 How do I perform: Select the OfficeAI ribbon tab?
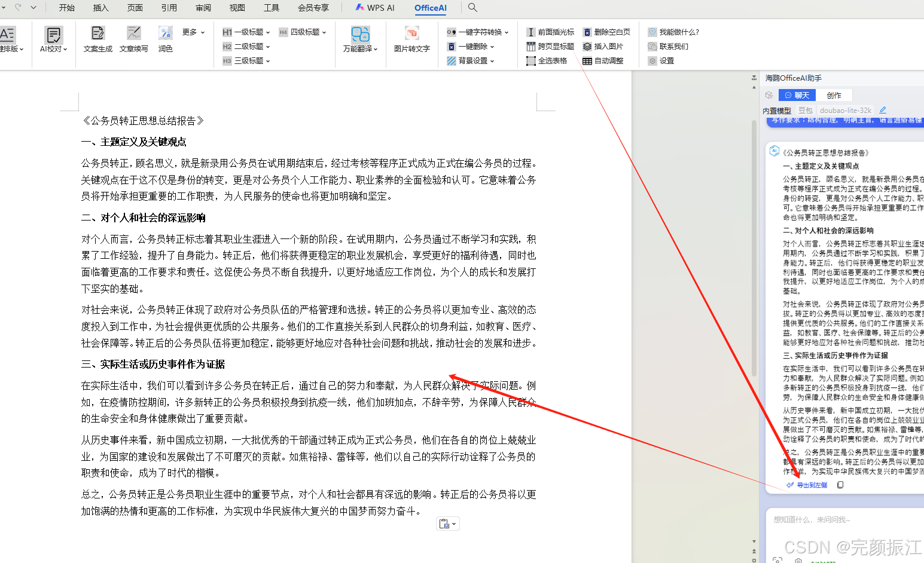[x=431, y=8]
